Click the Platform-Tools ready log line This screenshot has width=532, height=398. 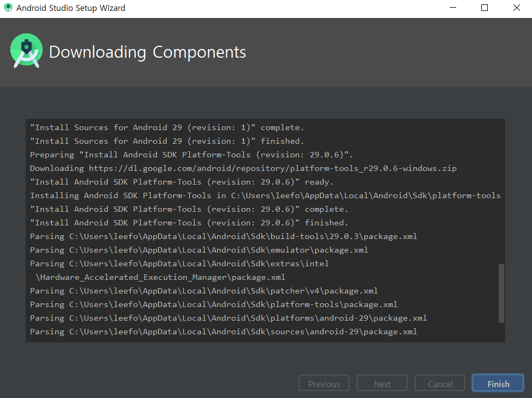click(x=182, y=182)
